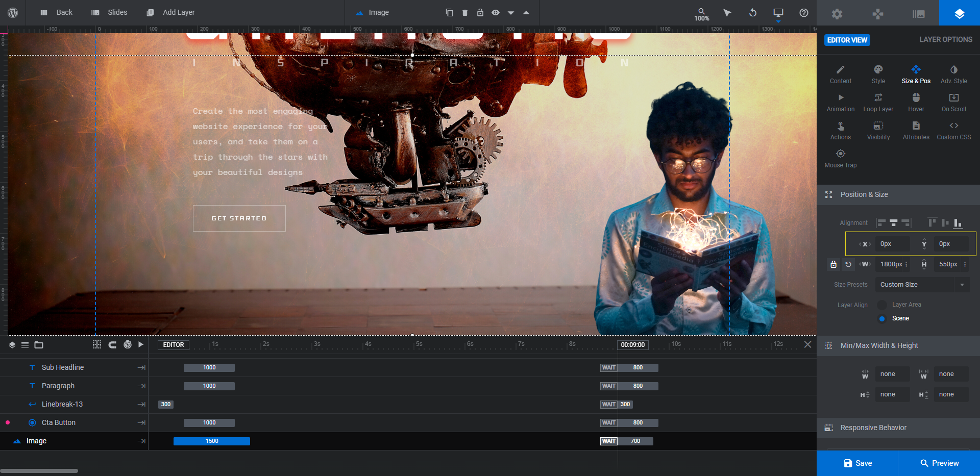Open the WordPress logo menu
Image resolution: width=980 pixels, height=476 pixels.
[13, 13]
